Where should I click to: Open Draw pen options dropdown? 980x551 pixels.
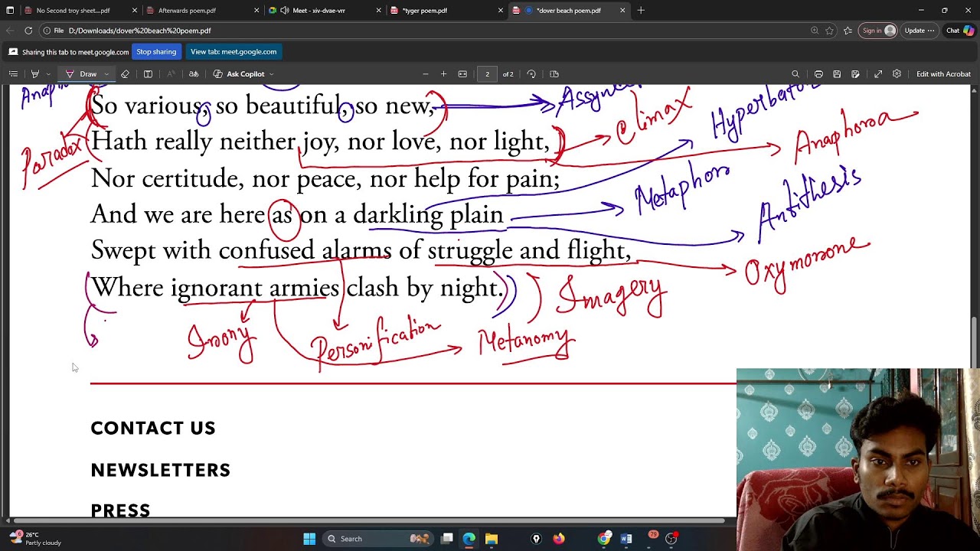(106, 74)
